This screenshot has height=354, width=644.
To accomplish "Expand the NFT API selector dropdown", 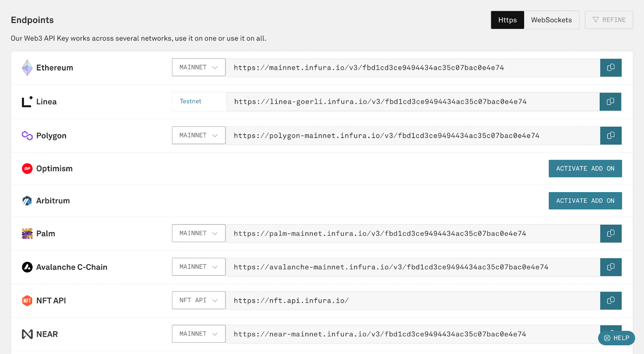I will (x=198, y=300).
